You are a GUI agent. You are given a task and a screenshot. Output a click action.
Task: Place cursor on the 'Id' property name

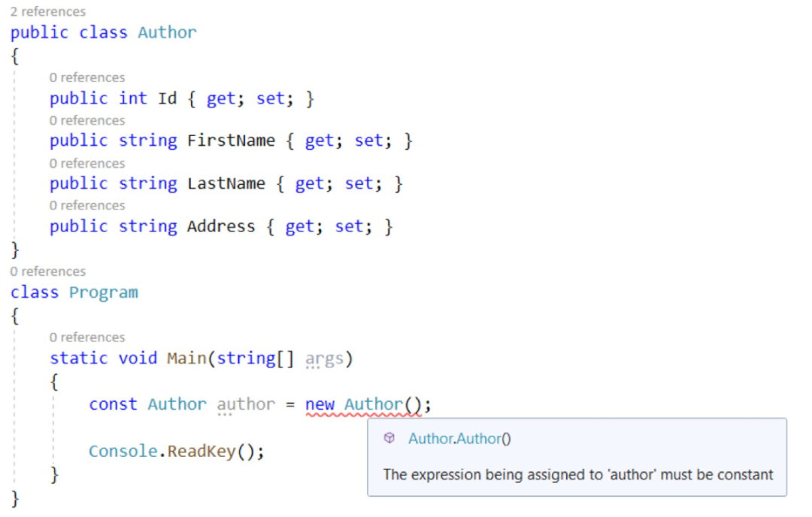pyautogui.click(x=167, y=98)
